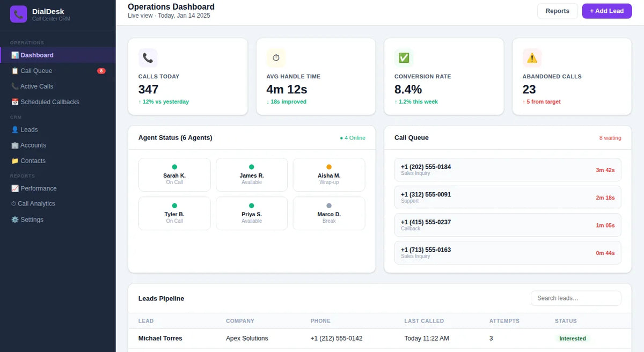
Task: Click the Calls Today value 347
Action: (x=149, y=89)
